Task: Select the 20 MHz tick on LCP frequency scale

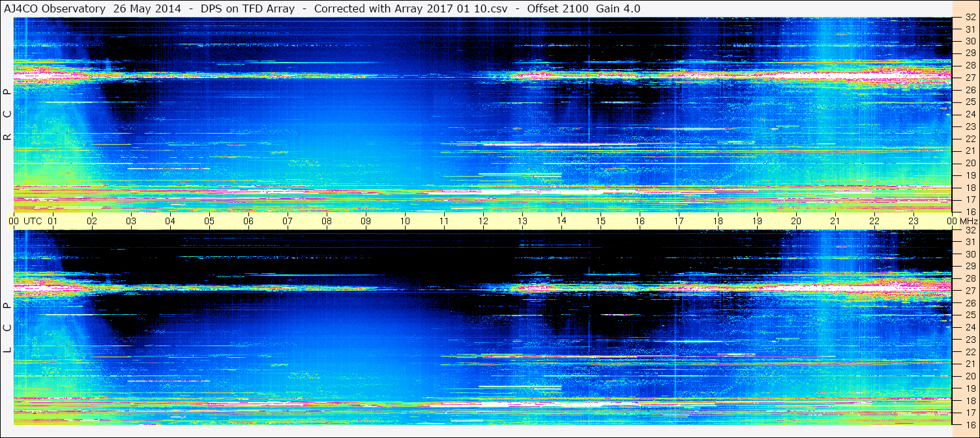Action: [970, 376]
